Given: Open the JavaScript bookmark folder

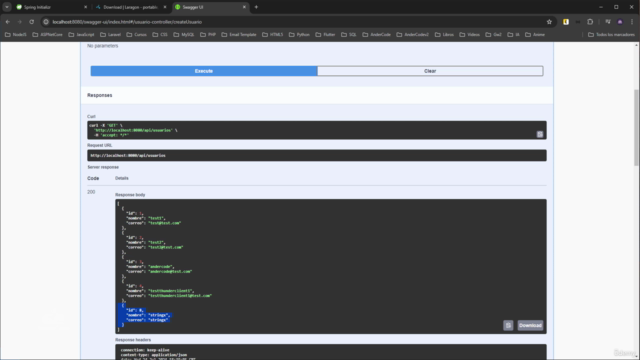Looking at the screenshot, I should click(x=81, y=35).
